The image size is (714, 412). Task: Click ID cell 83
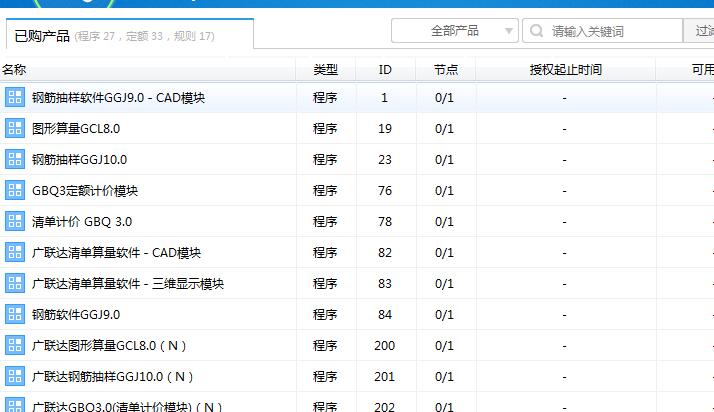pos(385,284)
